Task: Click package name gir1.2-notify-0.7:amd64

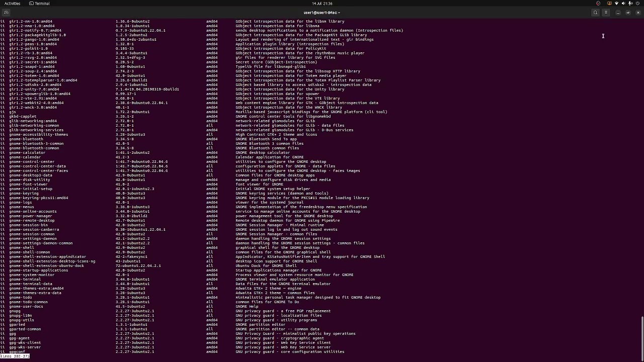Action: point(35,31)
